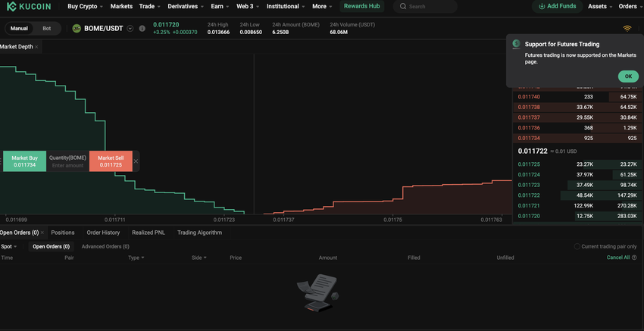Click the search magnifier icon
The height and width of the screenshot is (331, 644).
(x=403, y=7)
